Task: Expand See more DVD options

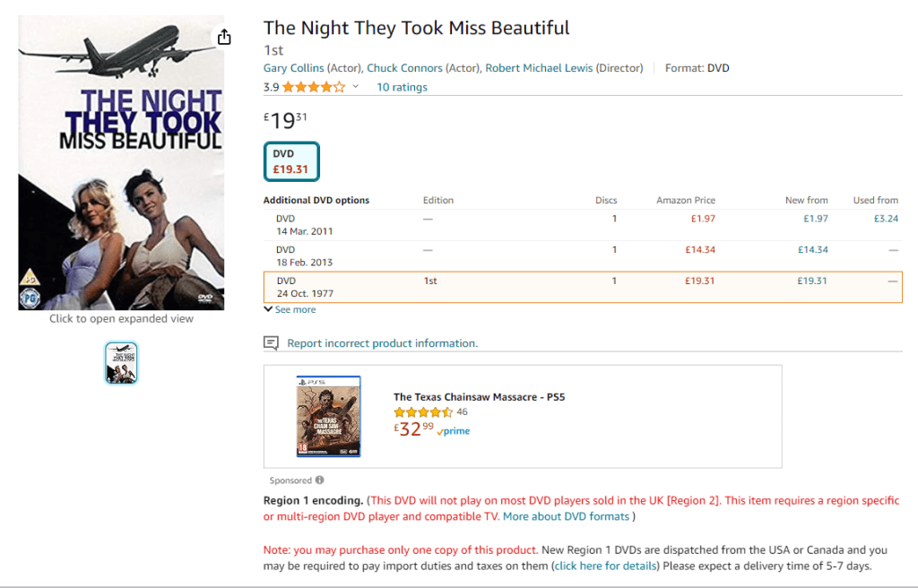Action: pos(290,310)
